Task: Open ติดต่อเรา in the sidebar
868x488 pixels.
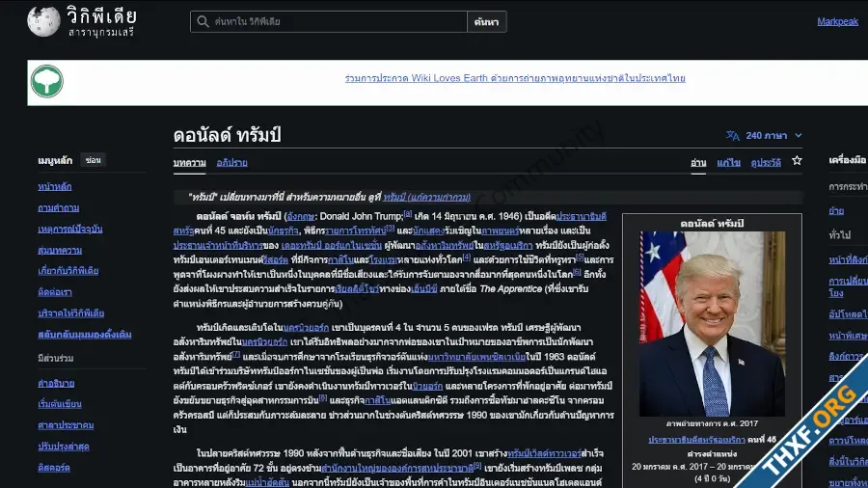Action: [x=55, y=292]
